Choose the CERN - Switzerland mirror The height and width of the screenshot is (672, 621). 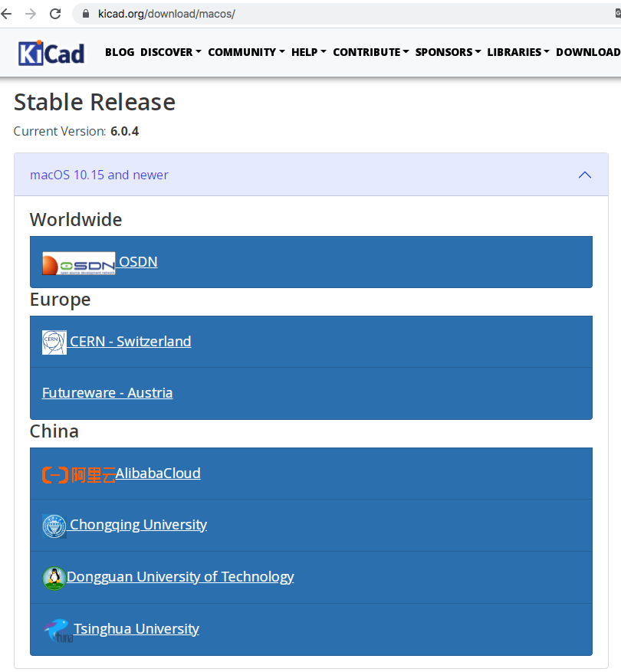pyautogui.click(x=130, y=342)
